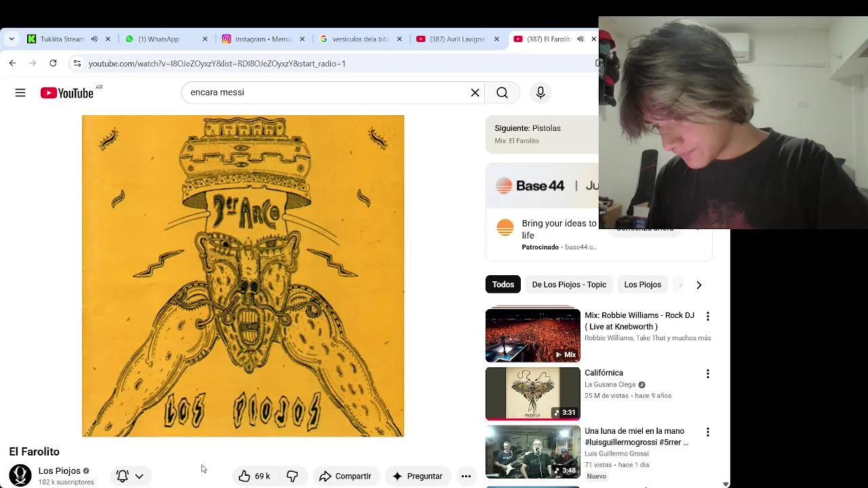
Task: Click the El Farolito album art video
Action: click(x=243, y=276)
